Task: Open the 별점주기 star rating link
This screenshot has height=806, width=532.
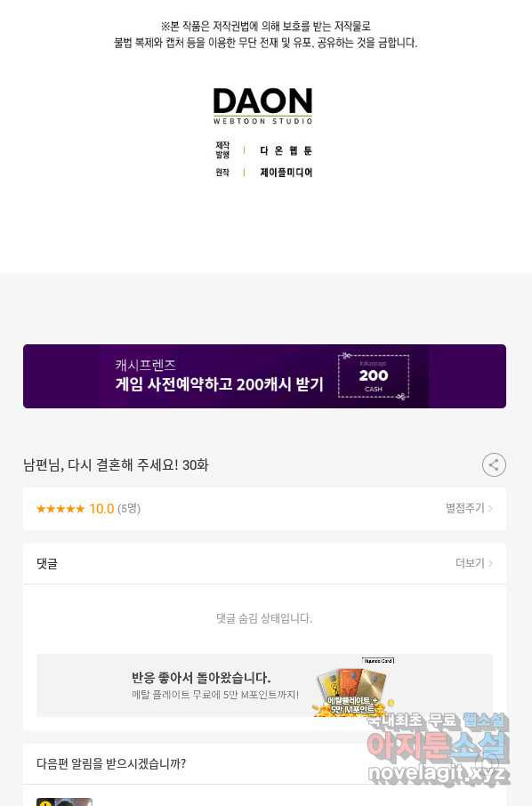Action: [x=469, y=508]
